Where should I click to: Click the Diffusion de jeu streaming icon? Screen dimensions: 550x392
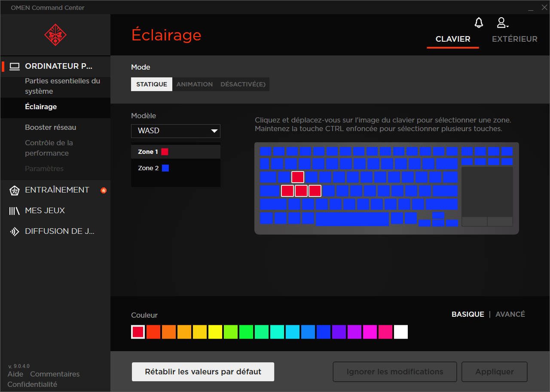coord(15,232)
